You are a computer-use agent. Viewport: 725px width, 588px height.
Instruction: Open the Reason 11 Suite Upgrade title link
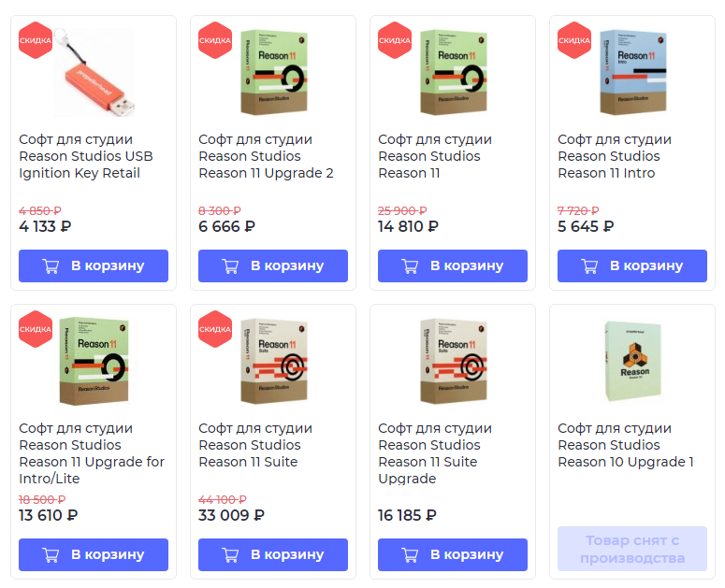pos(435,453)
